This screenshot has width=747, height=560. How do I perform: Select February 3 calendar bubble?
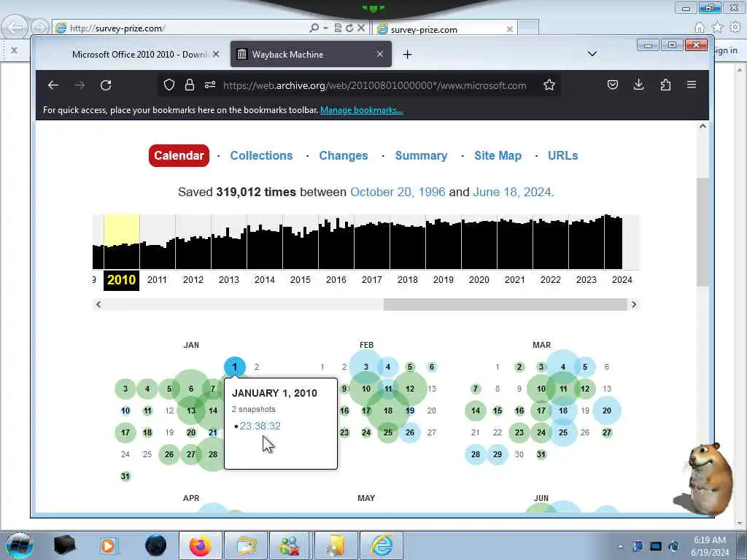(366, 367)
